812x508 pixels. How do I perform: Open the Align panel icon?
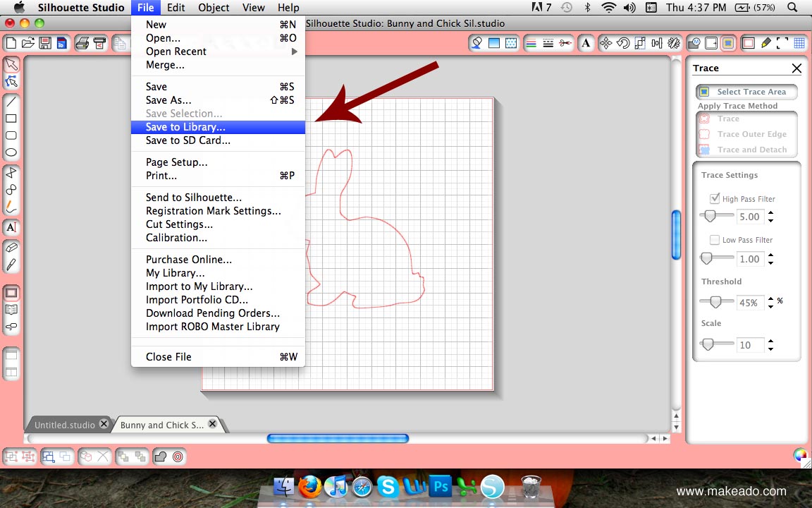(657, 43)
